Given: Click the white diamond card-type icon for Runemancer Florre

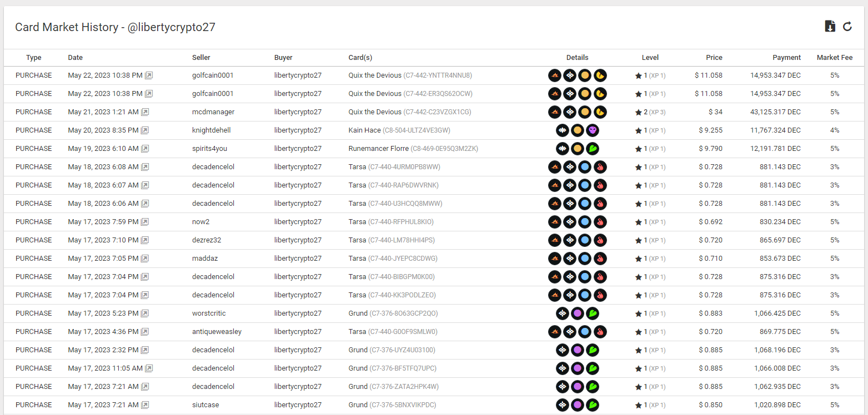Looking at the screenshot, I should click(x=563, y=149).
